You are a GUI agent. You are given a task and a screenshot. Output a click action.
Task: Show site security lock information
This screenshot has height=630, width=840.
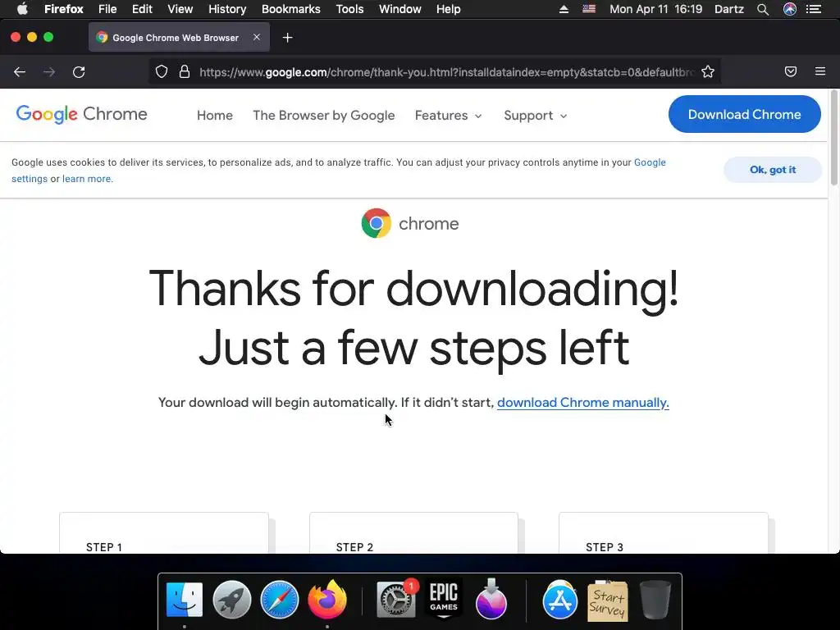[x=185, y=72]
